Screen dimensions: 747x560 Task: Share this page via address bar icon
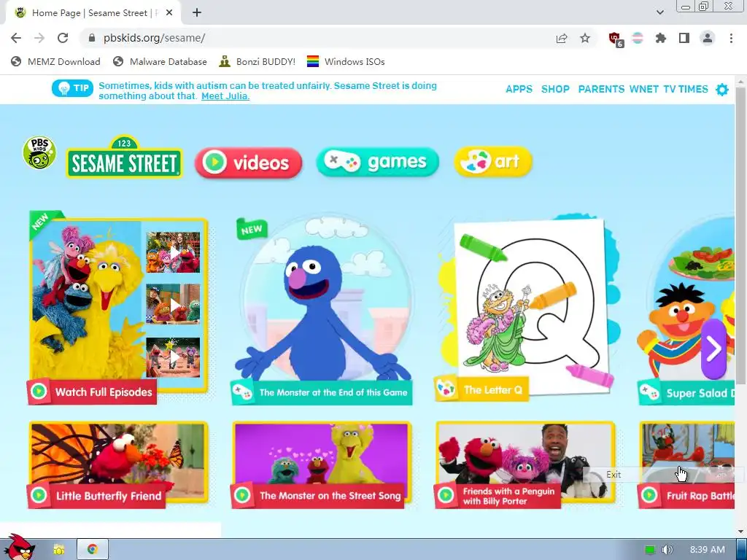coord(562,38)
